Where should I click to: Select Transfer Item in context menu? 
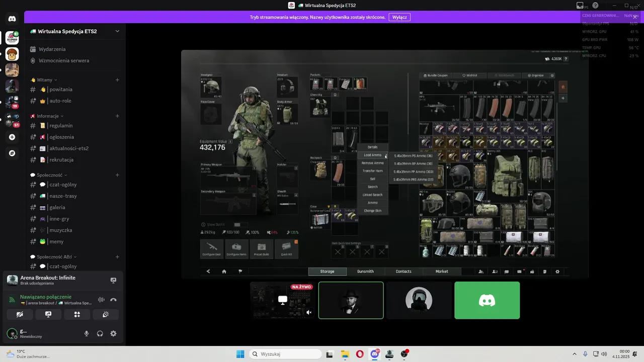(x=373, y=171)
